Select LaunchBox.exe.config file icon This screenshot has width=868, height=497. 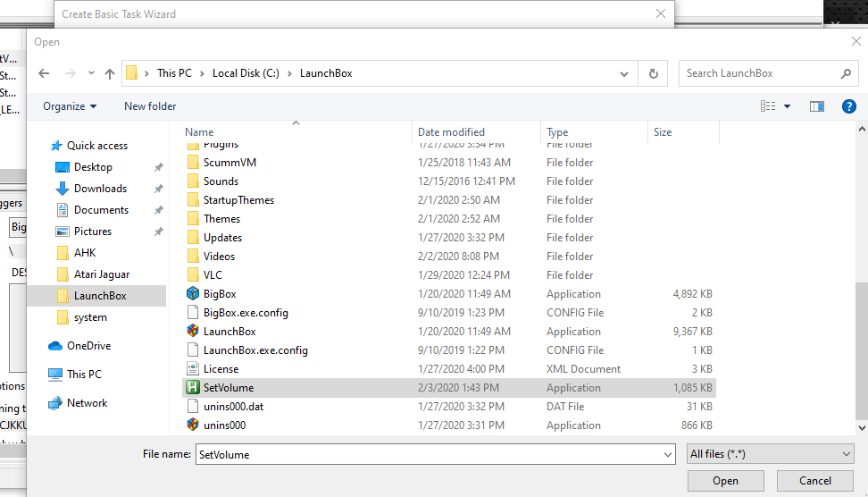tap(193, 350)
